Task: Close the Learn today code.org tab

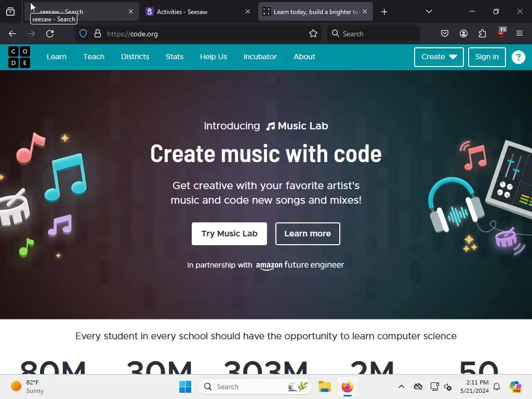Action: 365,11
